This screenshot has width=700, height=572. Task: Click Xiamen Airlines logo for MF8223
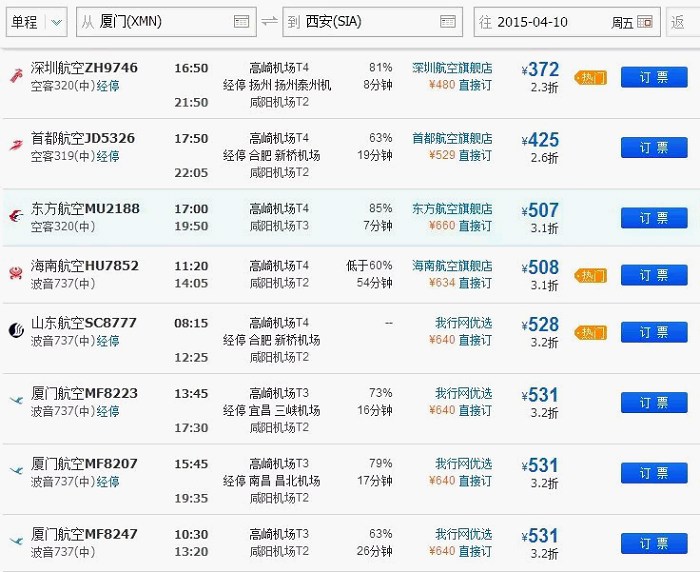point(16,400)
